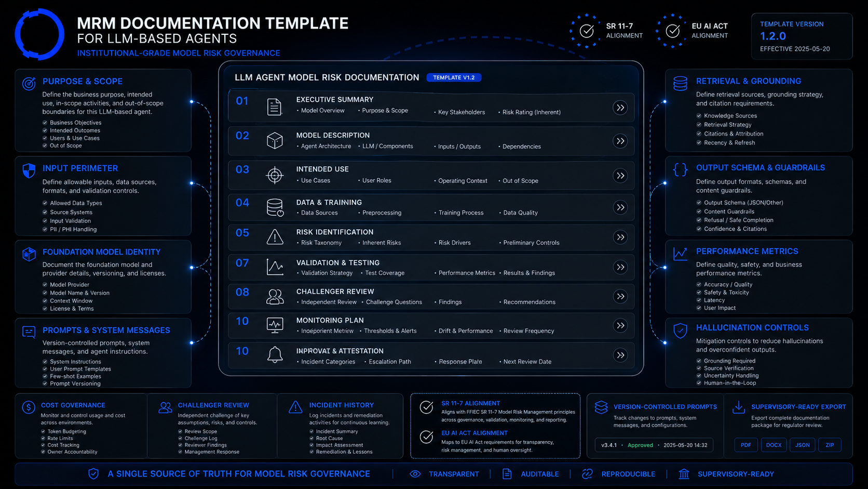Click the Cost Governance dollar icon
This screenshot has height=489, width=868.
click(29, 407)
